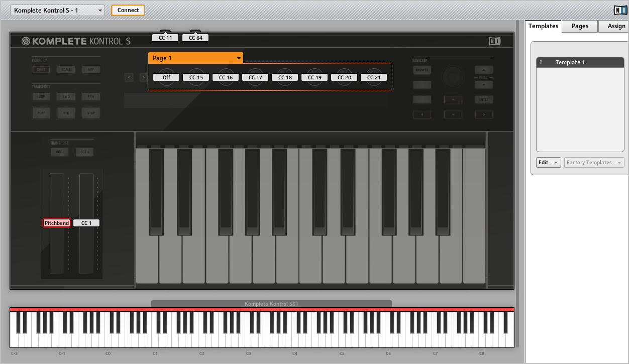This screenshot has height=364, width=629.
Task: Click the OCT - transpose button
Action: click(59, 152)
